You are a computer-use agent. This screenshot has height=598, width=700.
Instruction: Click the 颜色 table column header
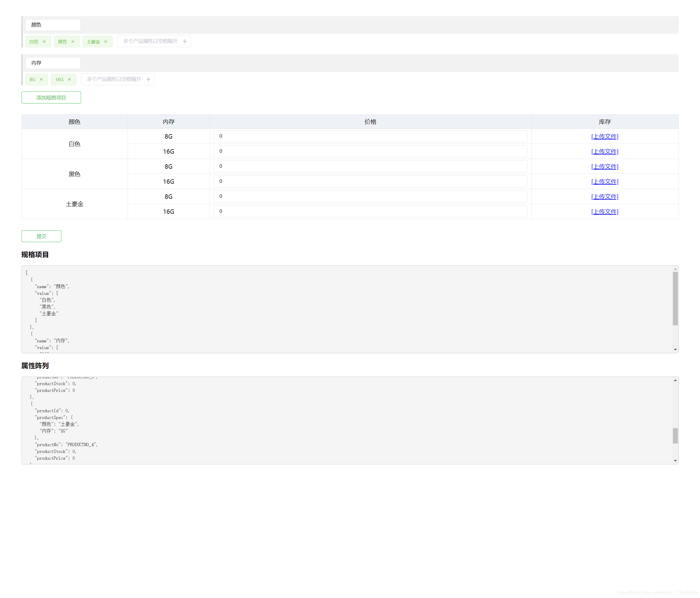pyautogui.click(x=75, y=121)
